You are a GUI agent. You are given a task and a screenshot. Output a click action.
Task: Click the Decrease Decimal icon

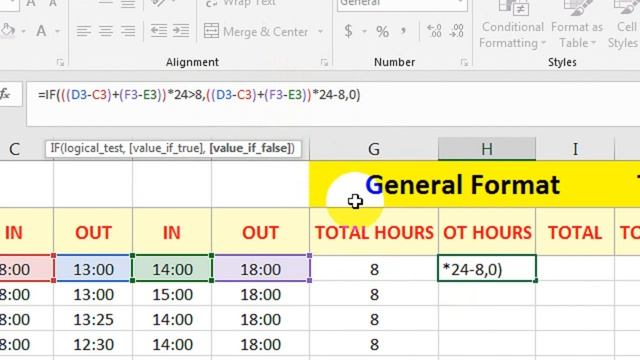pos(456,31)
